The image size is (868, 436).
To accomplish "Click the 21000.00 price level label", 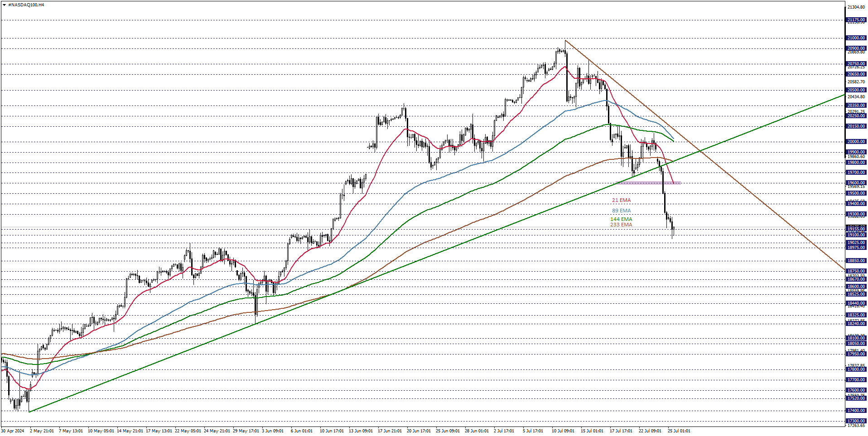I will pos(856,38).
